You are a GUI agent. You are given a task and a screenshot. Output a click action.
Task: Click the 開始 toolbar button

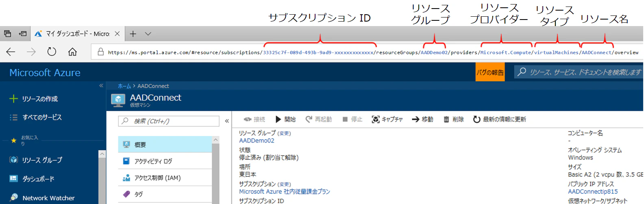tap(285, 119)
